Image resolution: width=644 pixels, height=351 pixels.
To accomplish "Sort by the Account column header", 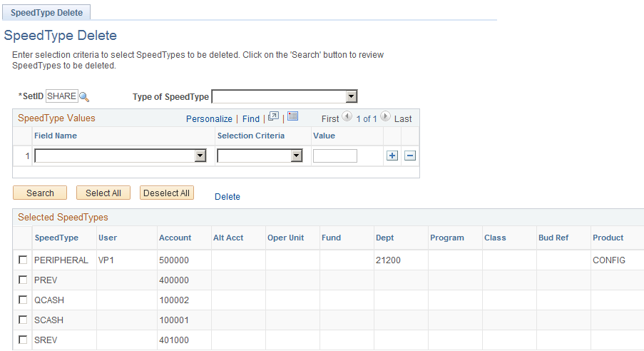I will 175,238.
